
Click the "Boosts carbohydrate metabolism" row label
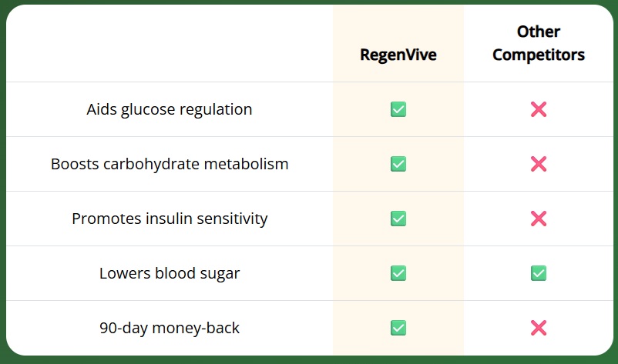click(170, 164)
